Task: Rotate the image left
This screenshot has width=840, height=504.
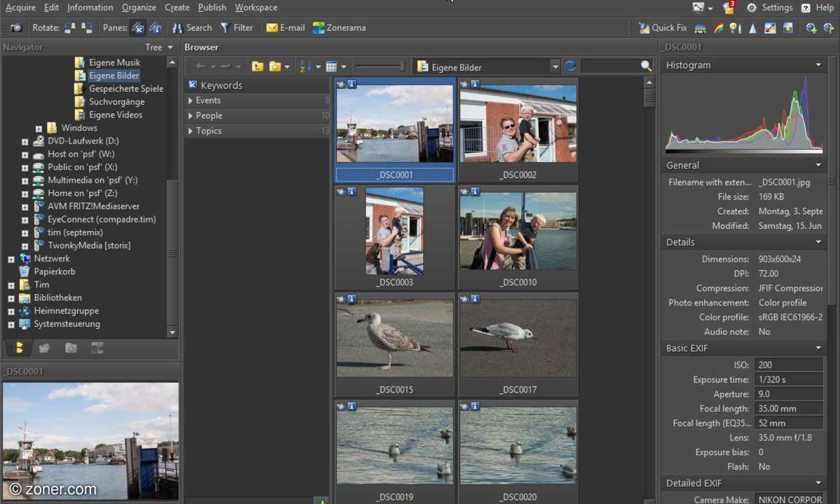Action: click(x=69, y=28)
